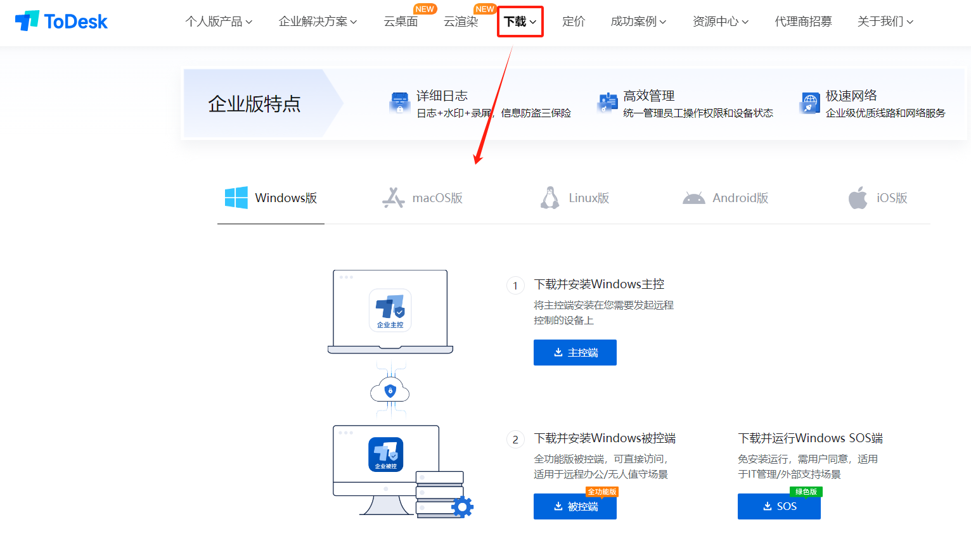Expand the 企业解决方案 dropdown menu
971x560 pixels.
tap(318, 22)
